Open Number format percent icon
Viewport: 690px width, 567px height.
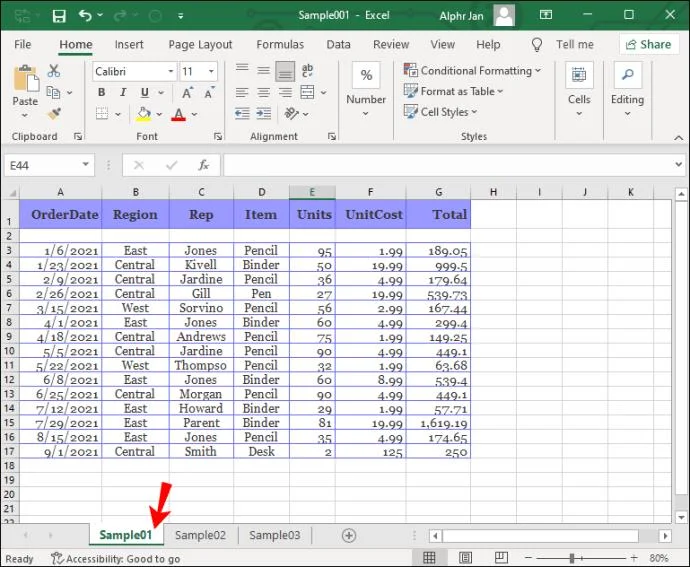[x=366, y=75]
